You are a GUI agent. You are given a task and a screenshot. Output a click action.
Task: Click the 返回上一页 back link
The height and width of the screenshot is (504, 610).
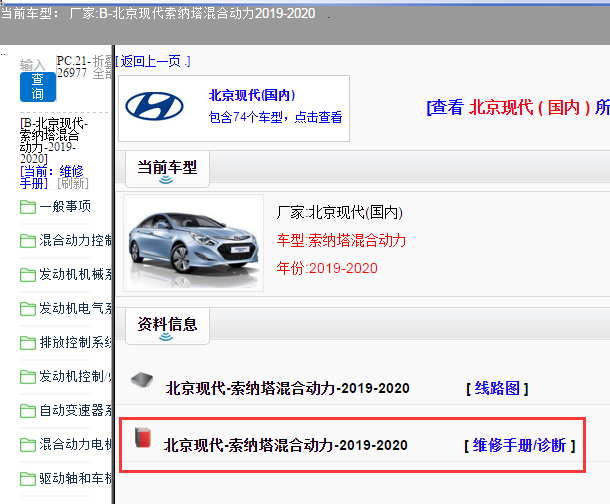pyautogui.click(x=153, y=61)
